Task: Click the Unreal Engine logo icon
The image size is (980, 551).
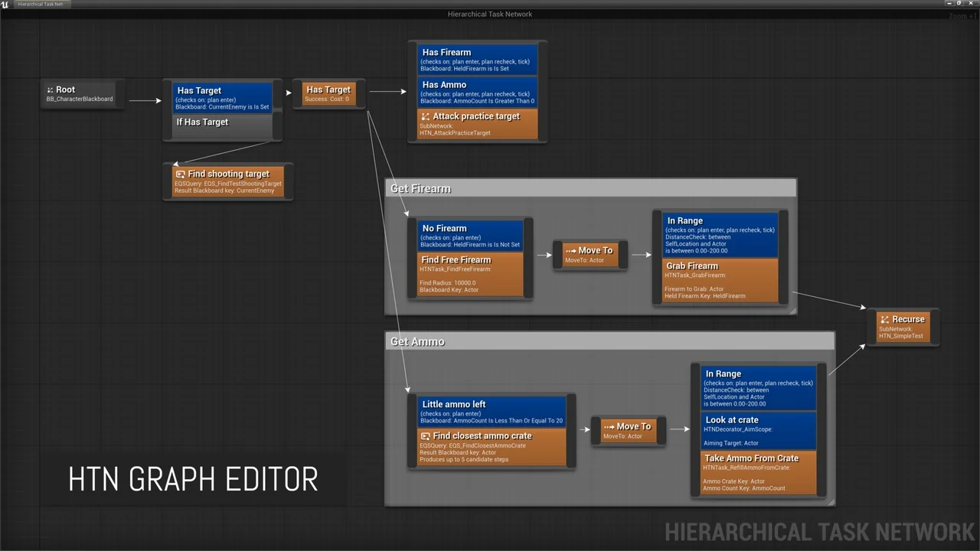Action: pos(5,5)
